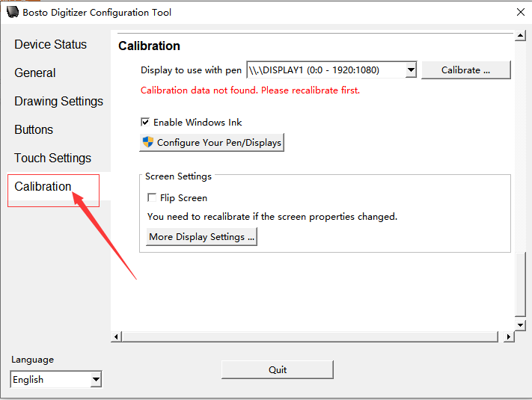Image resolution: width=532 pixels, height=400 pixels.
Task: Click the Display to use with pen label
Action: click(191, 70)
